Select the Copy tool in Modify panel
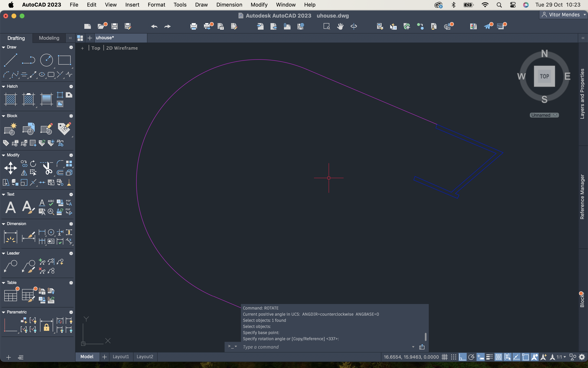Viewport: 588px width, 368px height. [x=24, y=164]
